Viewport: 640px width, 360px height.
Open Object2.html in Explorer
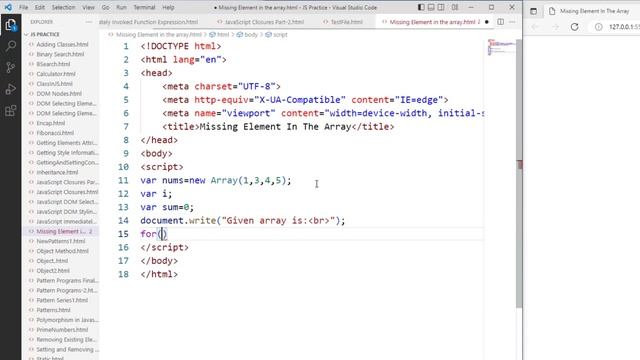point(53,271)
